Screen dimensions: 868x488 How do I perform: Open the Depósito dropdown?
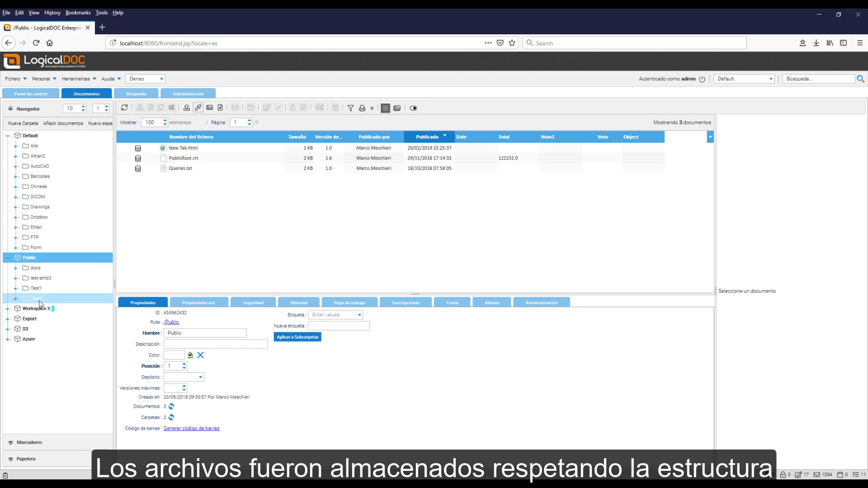click(x=200, y=377)
